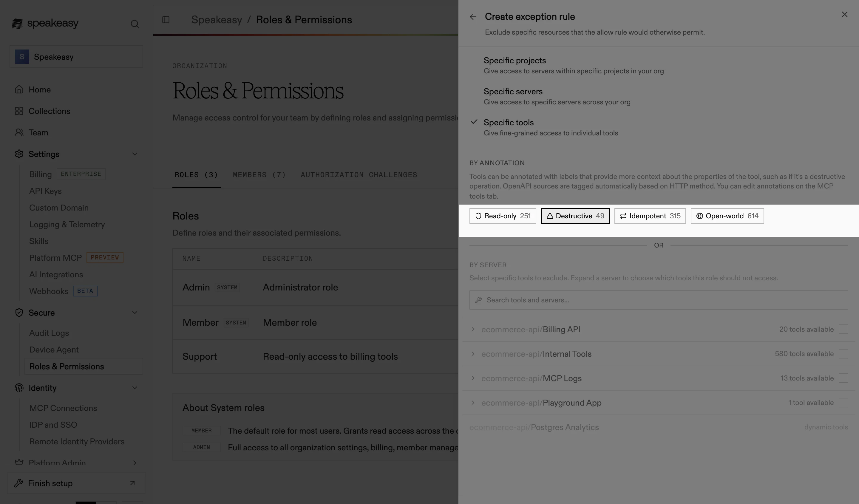Check the Billing API server checkbox
The height and width of the screenshot is (504, 859).
[843, 329]
